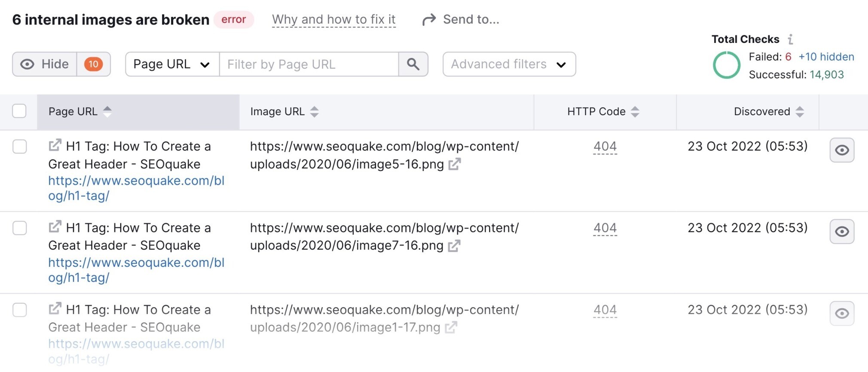The image size is (868, 372).
Task: Check the second row image7-16 checkbox
Action: [x=19, y=228]
